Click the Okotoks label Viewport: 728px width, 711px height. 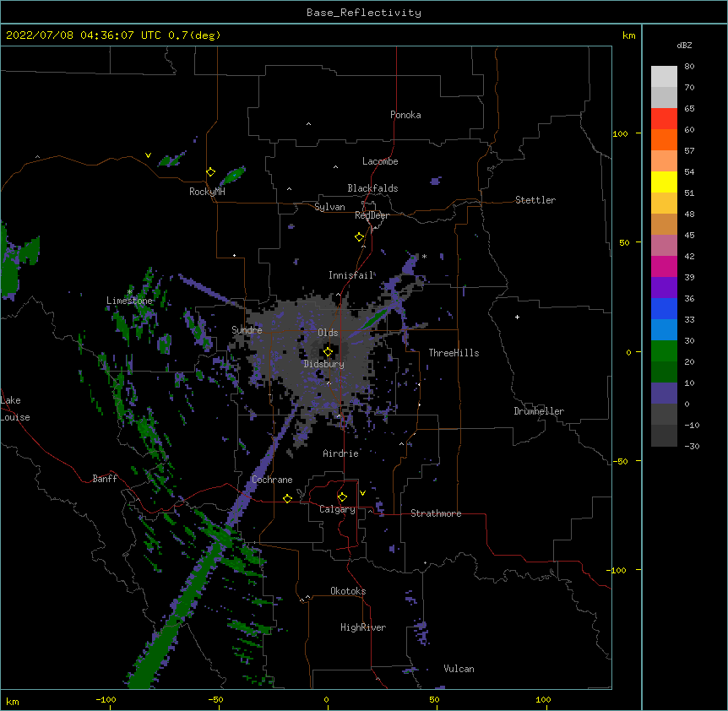348,591
